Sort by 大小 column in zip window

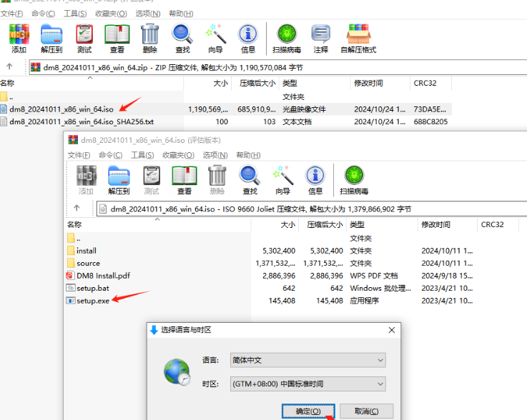pyautogui.click(x=207, y=84)
